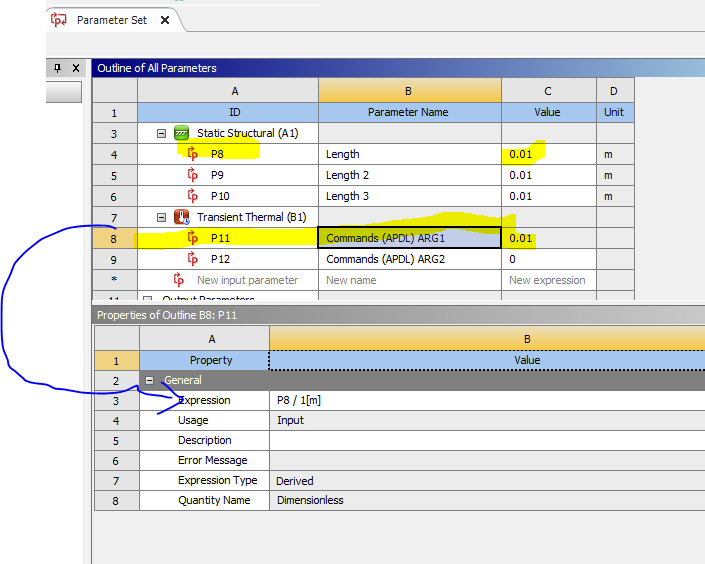Click the P11 parameter icon
The width and height of the screenshot is (705, 564).
tap(193, 238)
